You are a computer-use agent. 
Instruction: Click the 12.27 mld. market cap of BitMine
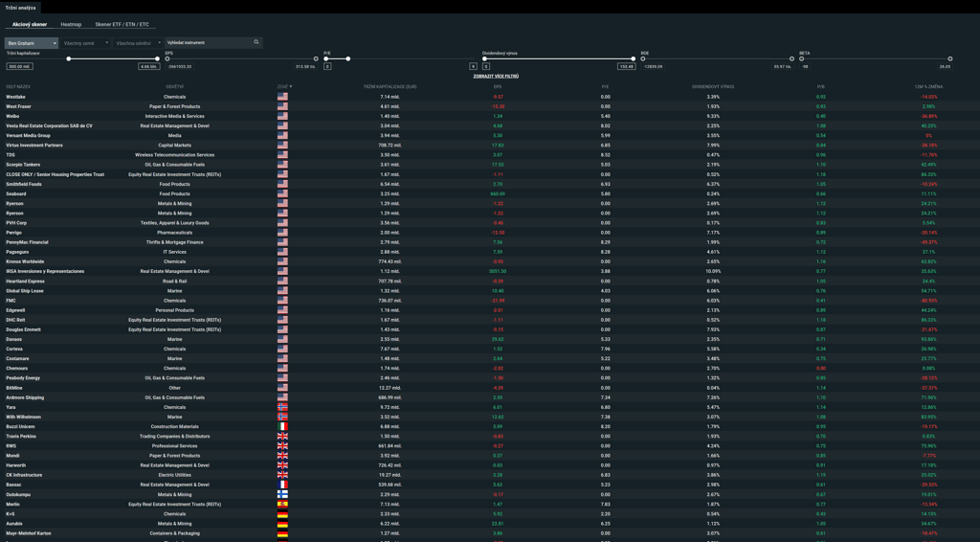point(390,388)
